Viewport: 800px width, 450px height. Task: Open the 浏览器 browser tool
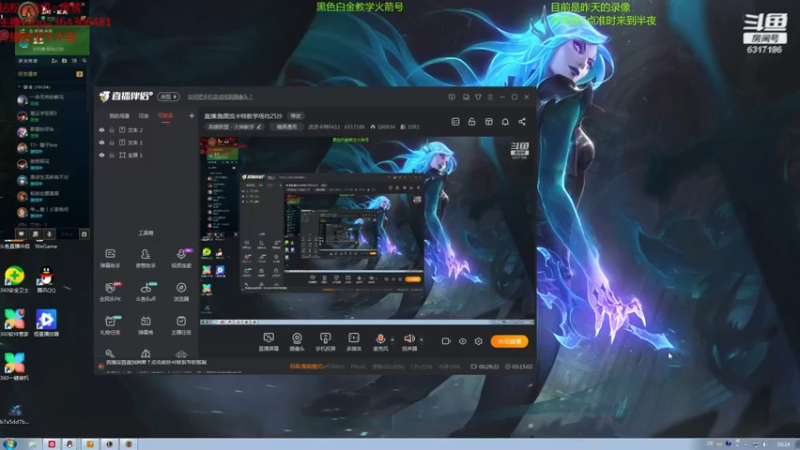point(181,292)
